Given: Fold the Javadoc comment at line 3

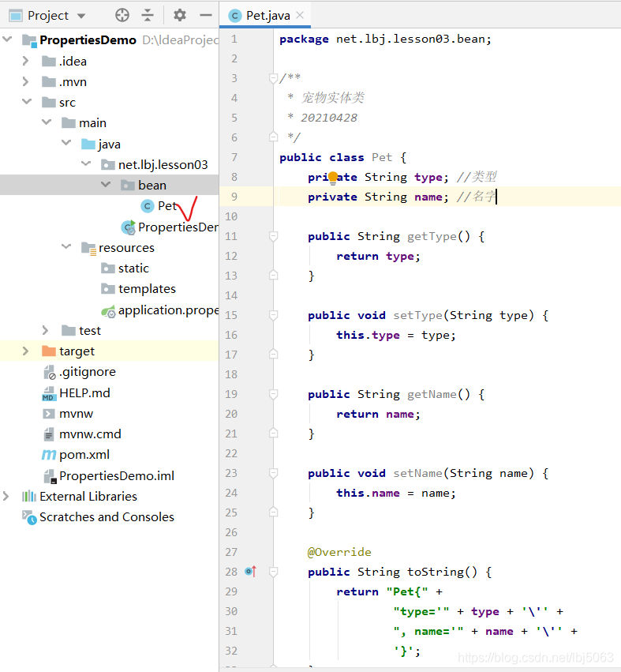Looking at the screenshot, I should coord(273,78).
